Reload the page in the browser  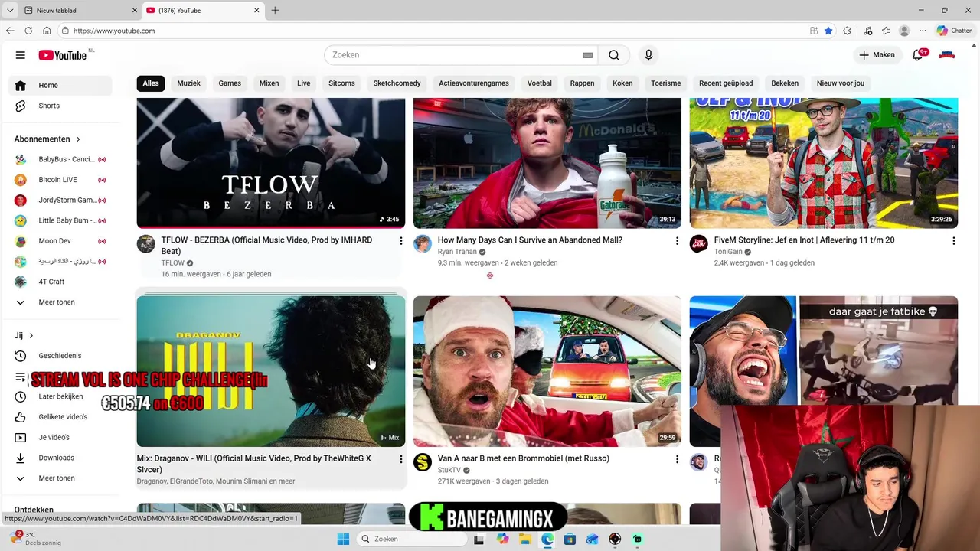click(28, 31)
